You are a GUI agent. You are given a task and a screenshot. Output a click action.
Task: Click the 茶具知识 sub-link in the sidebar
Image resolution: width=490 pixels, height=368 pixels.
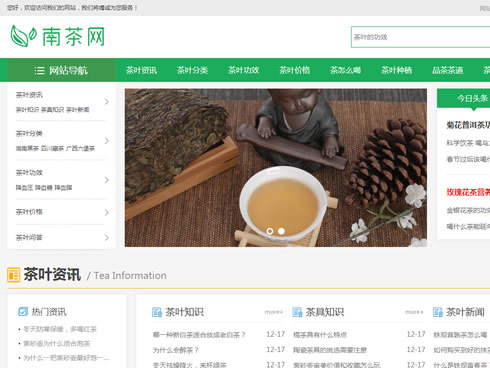click(x=53, y=110)
